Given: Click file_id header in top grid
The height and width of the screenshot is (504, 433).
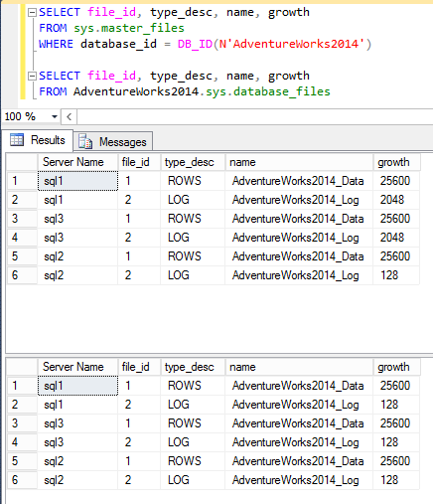Looking at the screenshot, I should tap(139, 162).
